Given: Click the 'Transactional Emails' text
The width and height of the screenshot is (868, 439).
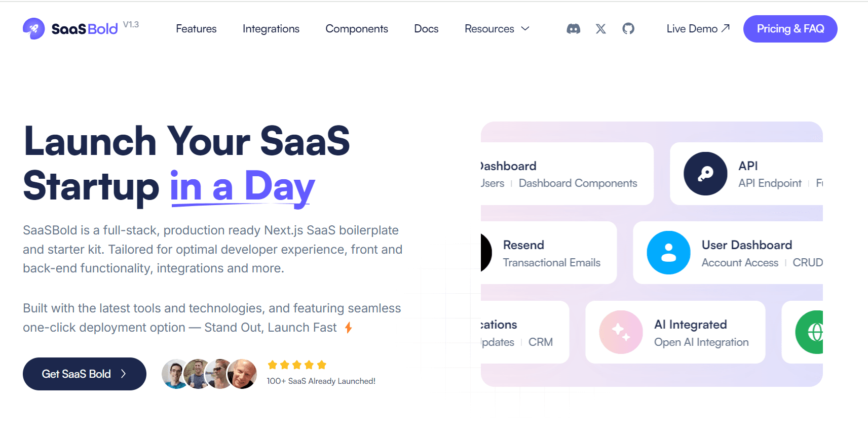Looking at the screenshot, I should (551, 262).
